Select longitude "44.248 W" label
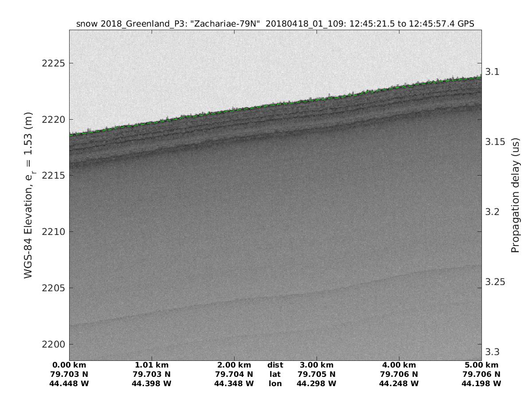 (399, 383)
